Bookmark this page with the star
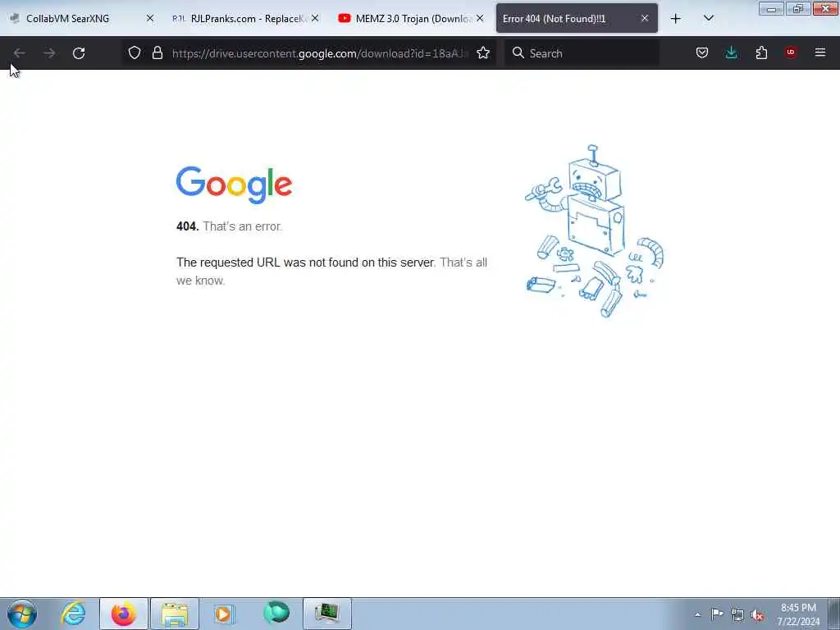840x630 pixels. (483, 52)
